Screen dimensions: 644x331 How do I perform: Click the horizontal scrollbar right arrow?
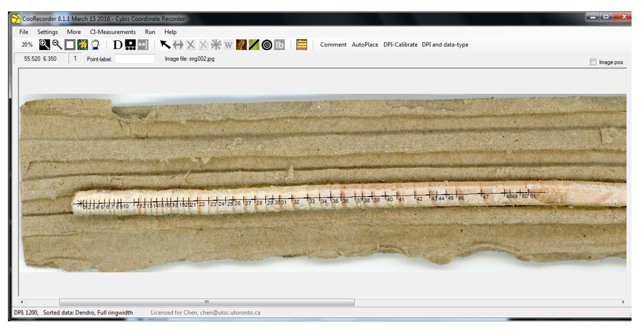tap(624, 302)
